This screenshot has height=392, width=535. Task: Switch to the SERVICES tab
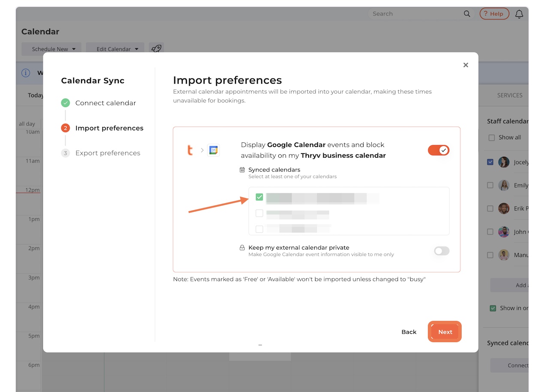510,95
